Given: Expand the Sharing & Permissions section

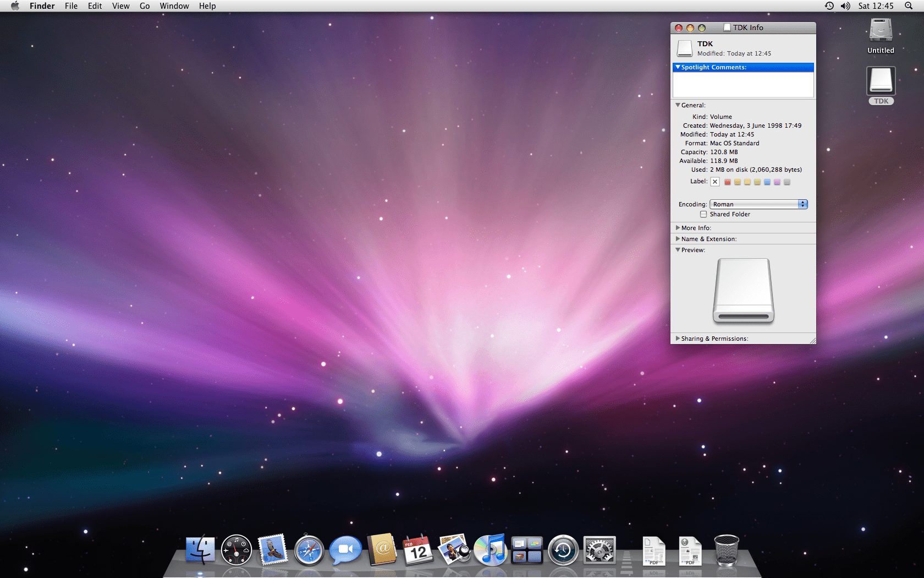Looking at the screenshot, I should [x=678, y=339].
